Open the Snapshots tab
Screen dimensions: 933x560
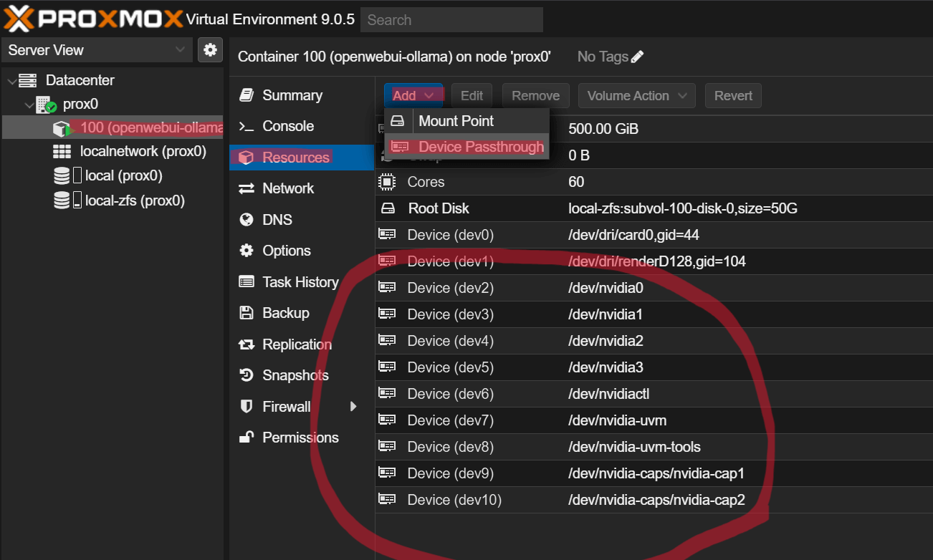click(295, 375)
